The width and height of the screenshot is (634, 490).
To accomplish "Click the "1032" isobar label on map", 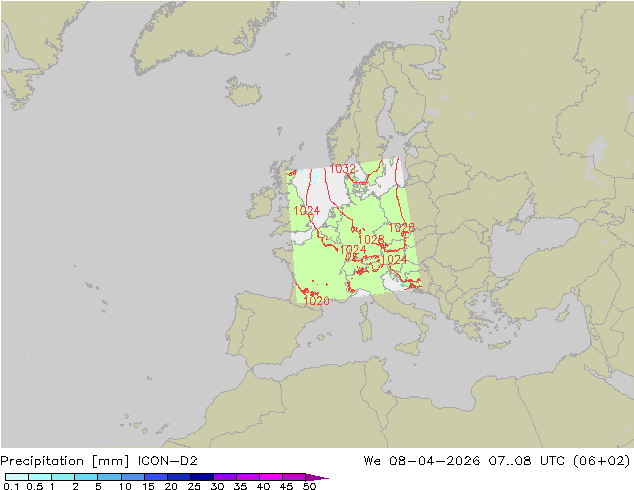I will tap(342, 169).
